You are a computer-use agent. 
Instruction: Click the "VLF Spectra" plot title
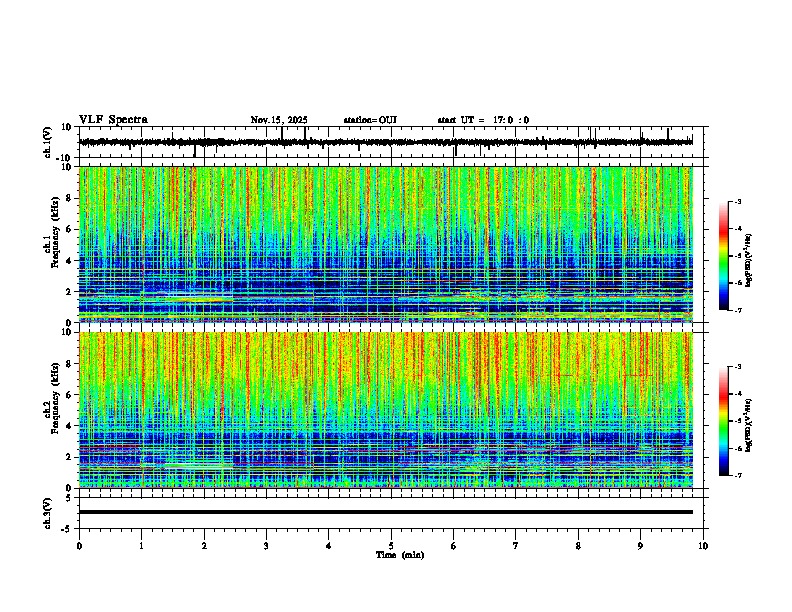point(113,120)
